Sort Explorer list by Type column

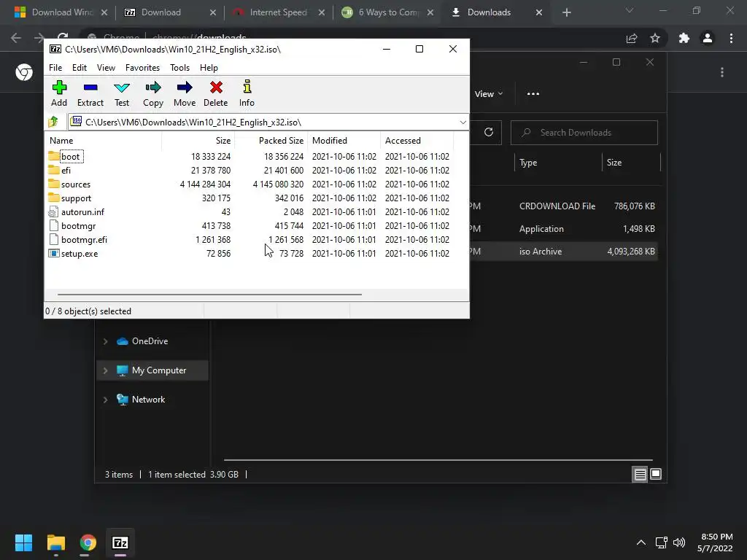click(557, 163)
